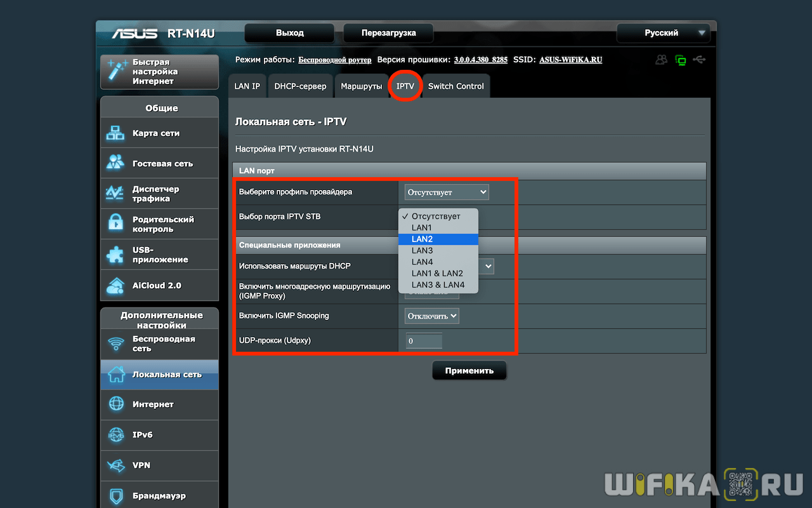Choose LAN1 & LAN2 option in list
Image resolution: width=812 pixels, height=508 pixels.
pyautogui.click(x=437, y=274)
